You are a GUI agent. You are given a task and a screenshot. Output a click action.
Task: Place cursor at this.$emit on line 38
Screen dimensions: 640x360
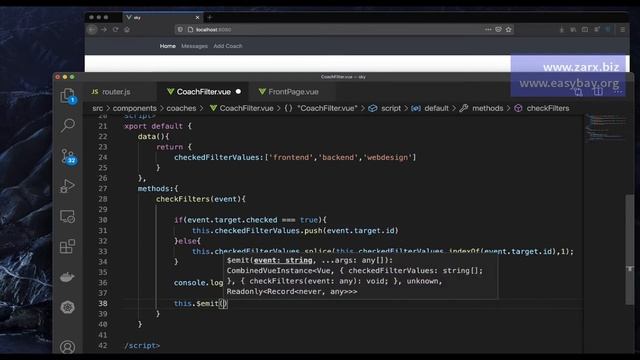click(196, 303)
